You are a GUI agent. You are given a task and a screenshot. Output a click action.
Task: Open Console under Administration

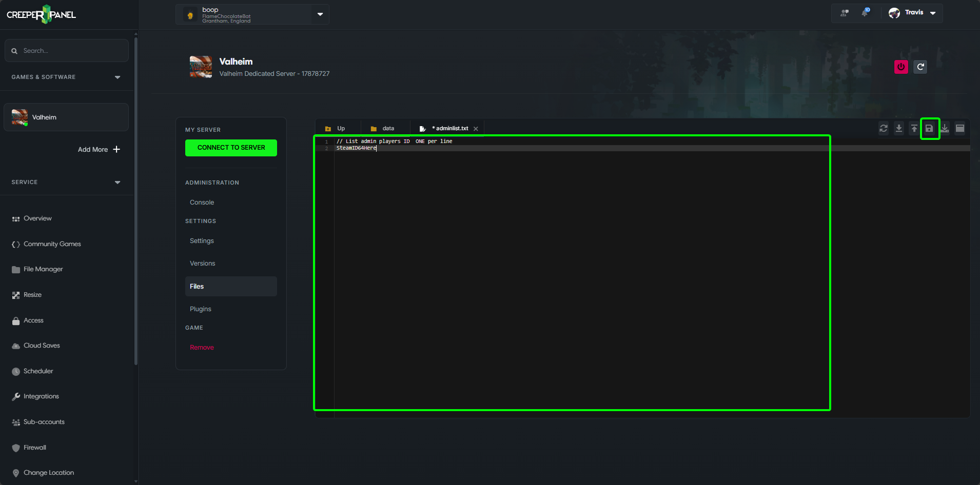(202, 203)
